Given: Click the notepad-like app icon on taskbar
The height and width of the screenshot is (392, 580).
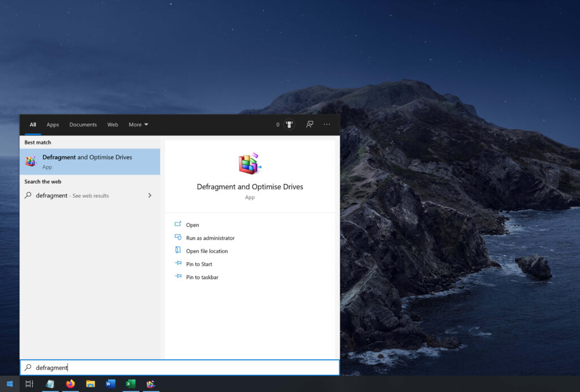Looking at the screenshot, I should pyautogui.click(x=50, y=384).
